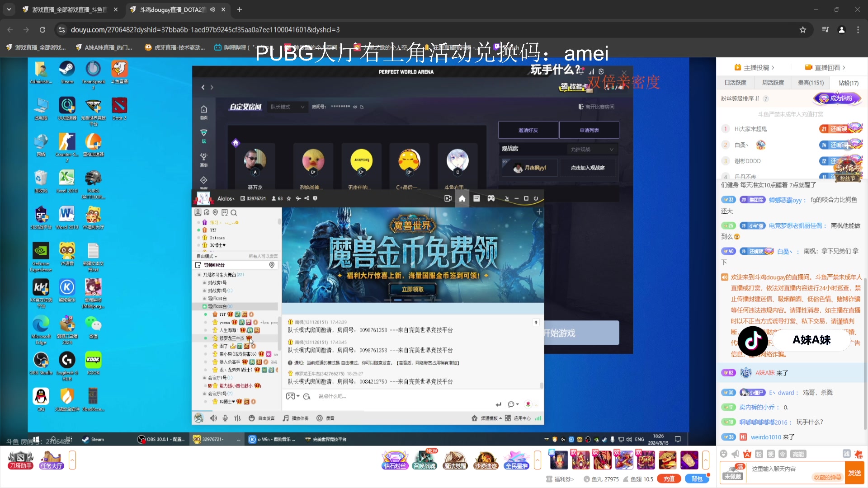Viewport: 868px width, 488px height.
Task: Send a flower in the YY chat
Action: pyautogui.click(x=528, y=404)
